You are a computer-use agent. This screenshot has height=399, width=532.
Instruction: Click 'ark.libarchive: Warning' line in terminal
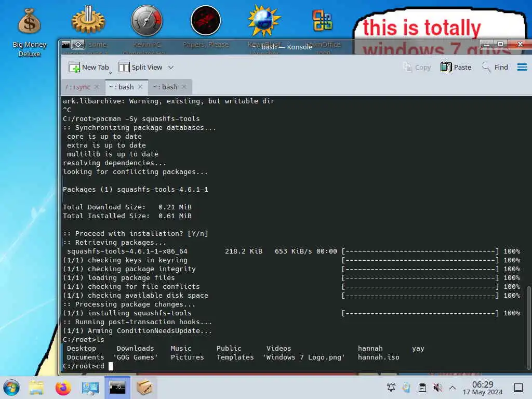coord(169,101)
